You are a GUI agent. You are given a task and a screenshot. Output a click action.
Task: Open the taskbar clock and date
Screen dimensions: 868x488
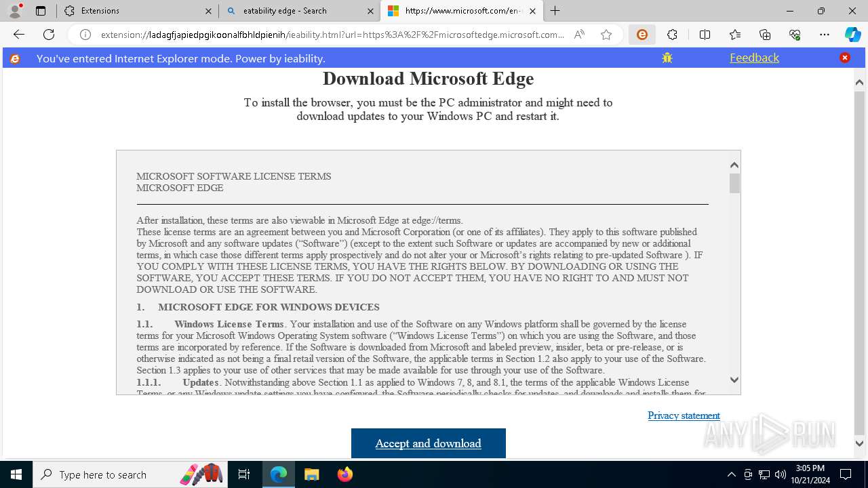(x=810, y=474)
